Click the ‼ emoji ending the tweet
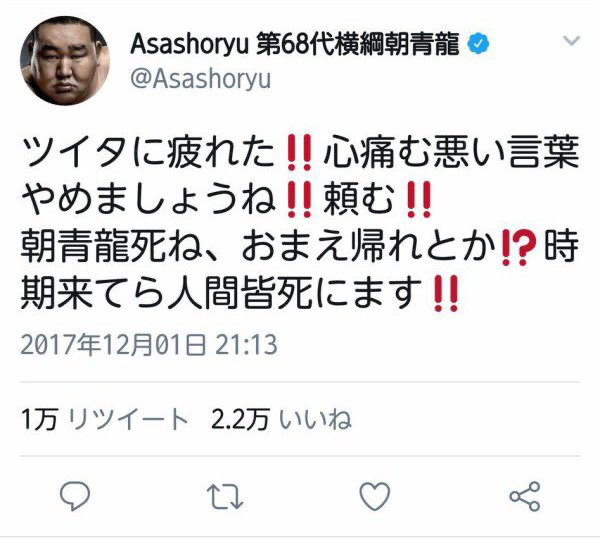The height and width of the screenshot is (538, 600). click(446, 294)
